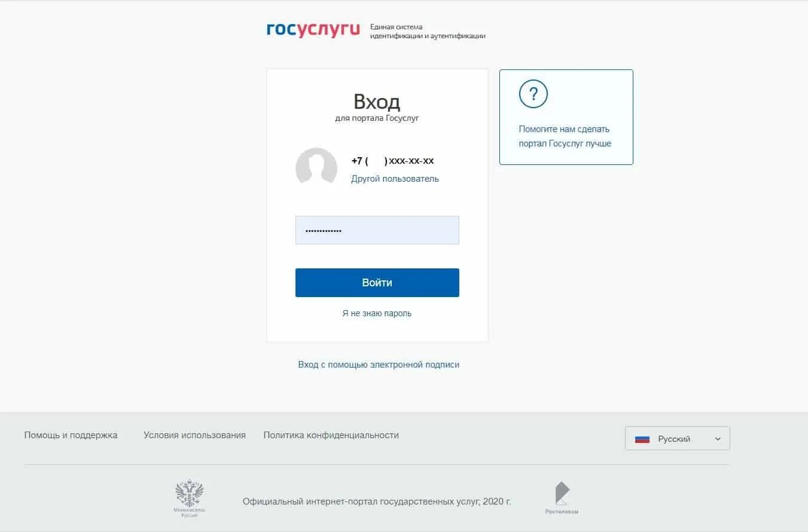Open Условия использования footer link
This screenshot has height=532, width=808.
click(194, 435)
